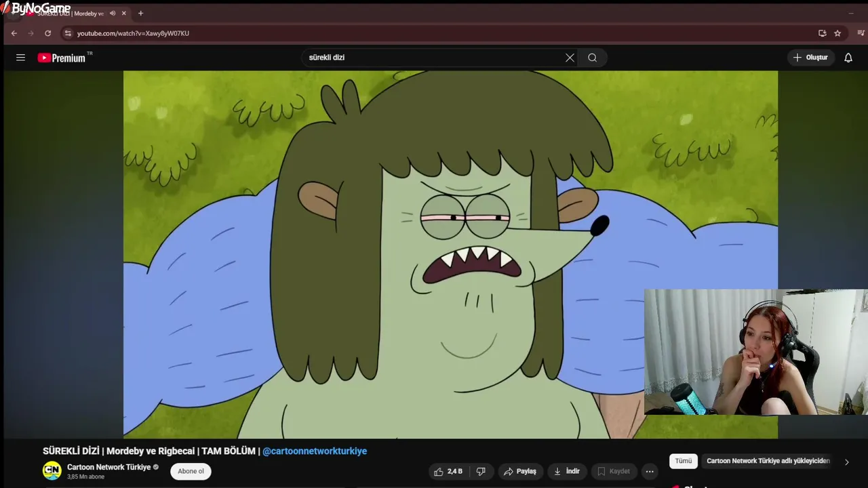
Task: Mute the tab via its speaker icon
Action: 113,13
